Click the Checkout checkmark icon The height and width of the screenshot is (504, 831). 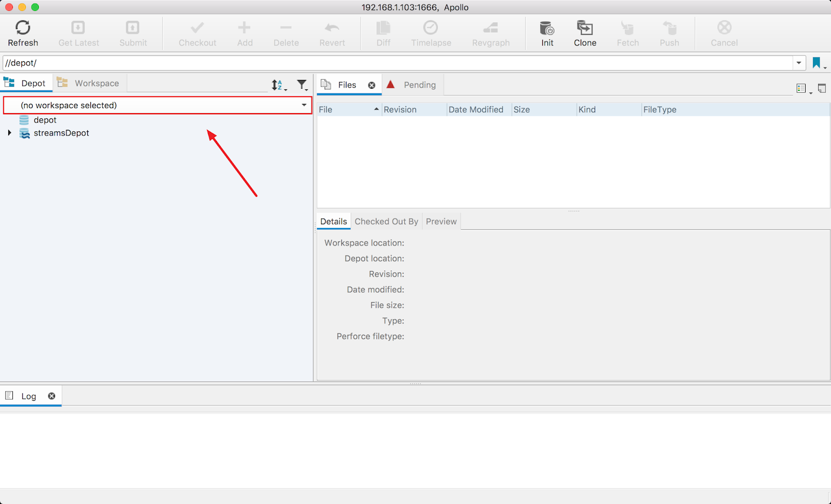coord(197,27)
